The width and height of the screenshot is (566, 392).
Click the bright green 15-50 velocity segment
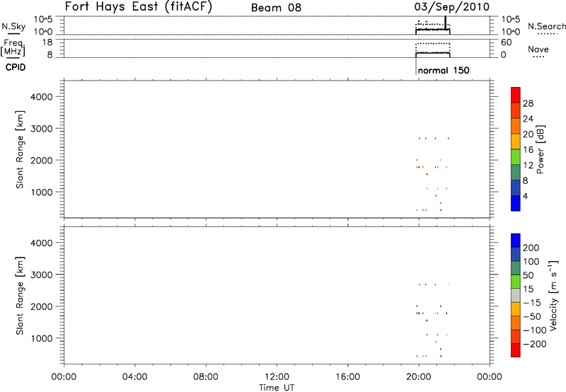click(x=516, y=282)
